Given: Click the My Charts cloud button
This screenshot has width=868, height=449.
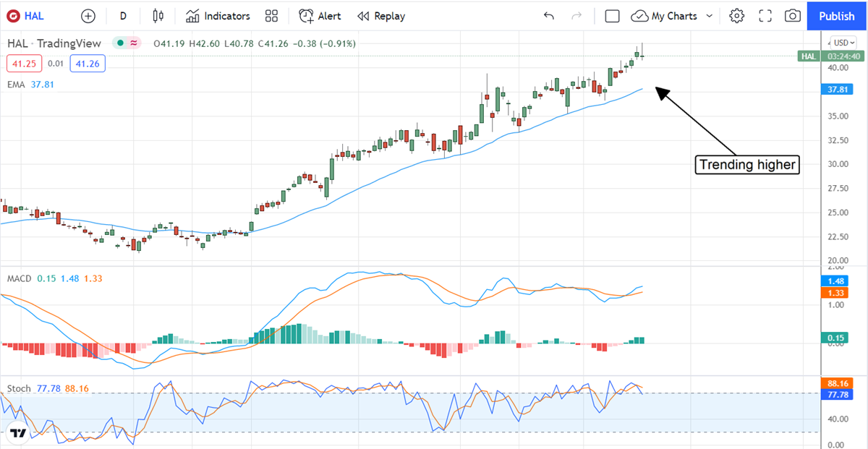Looking at the screenshot, I should 665,16.
